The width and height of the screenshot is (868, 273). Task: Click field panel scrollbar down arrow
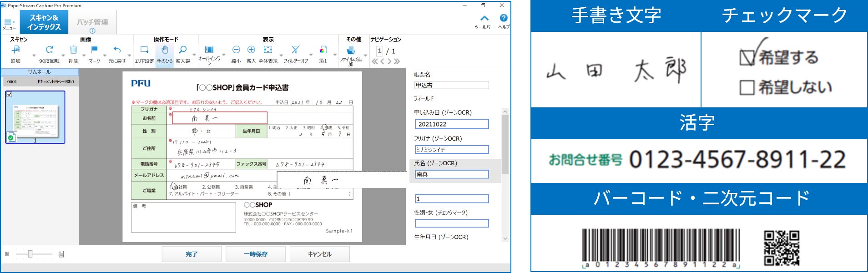tap(505, 238)
